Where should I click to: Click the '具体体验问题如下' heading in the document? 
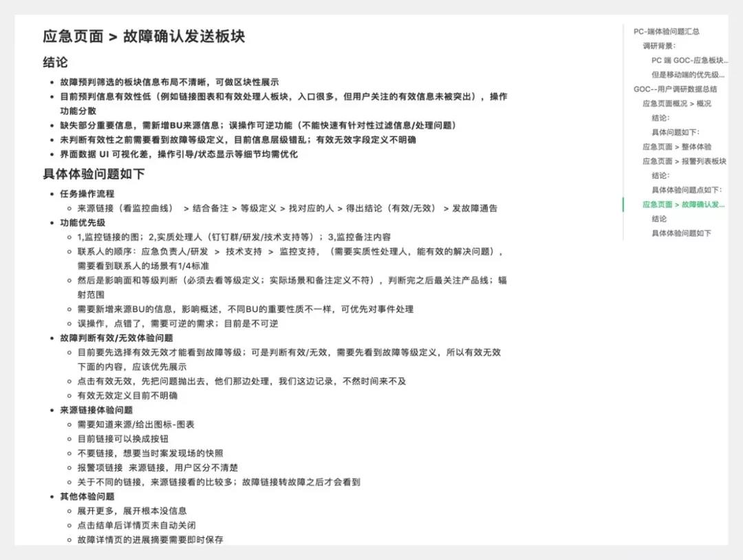coord(94,174)
